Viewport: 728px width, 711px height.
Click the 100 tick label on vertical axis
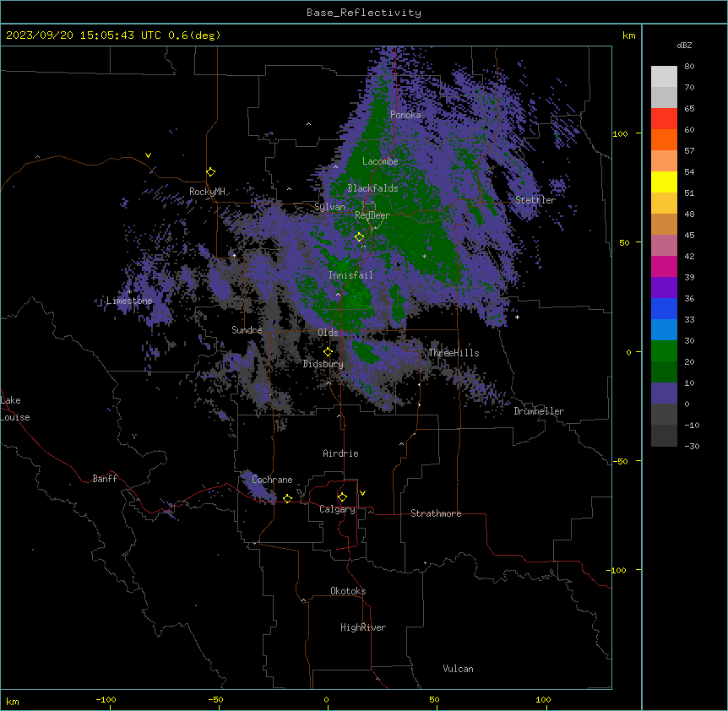click(x=620, y=133)
